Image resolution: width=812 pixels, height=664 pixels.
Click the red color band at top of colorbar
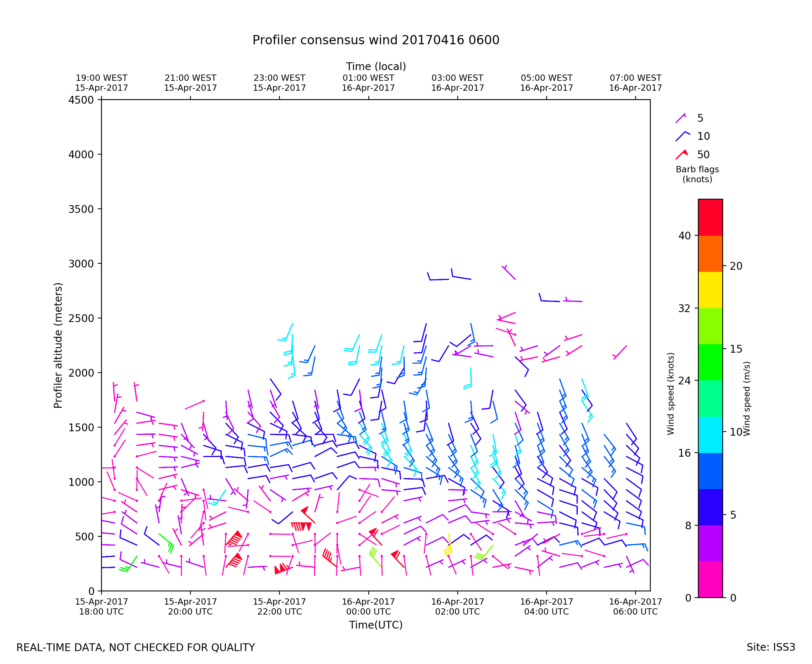(x=710, y=217)
